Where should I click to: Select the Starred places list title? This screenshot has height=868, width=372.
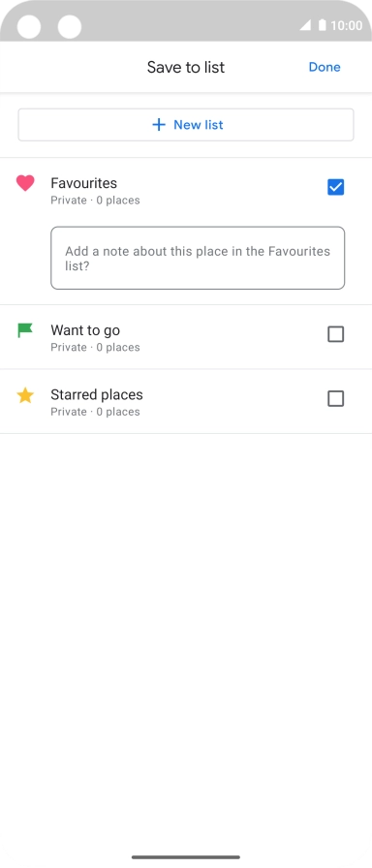point(97,394)
